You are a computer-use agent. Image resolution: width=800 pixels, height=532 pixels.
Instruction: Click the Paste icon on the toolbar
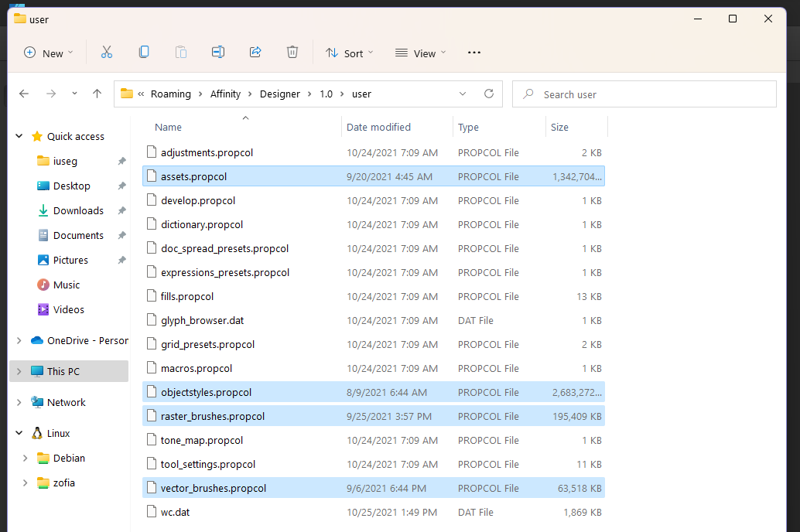(180, 52)
